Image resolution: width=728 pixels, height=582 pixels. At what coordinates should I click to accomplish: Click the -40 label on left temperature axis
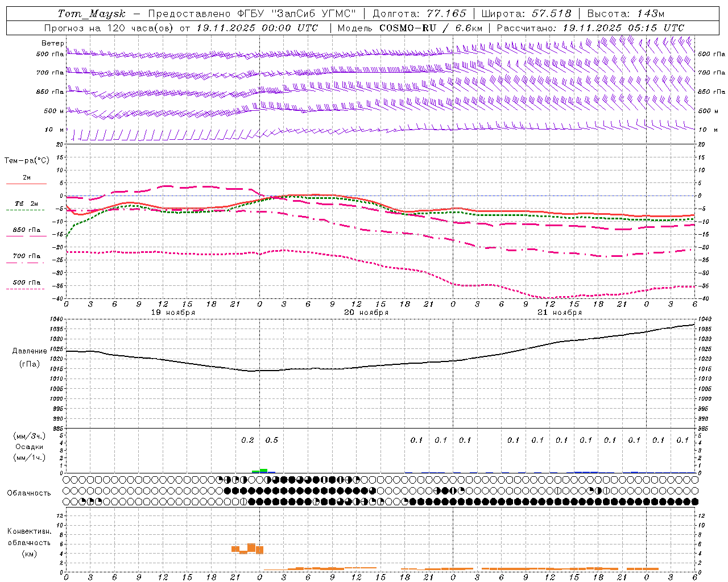59,298
